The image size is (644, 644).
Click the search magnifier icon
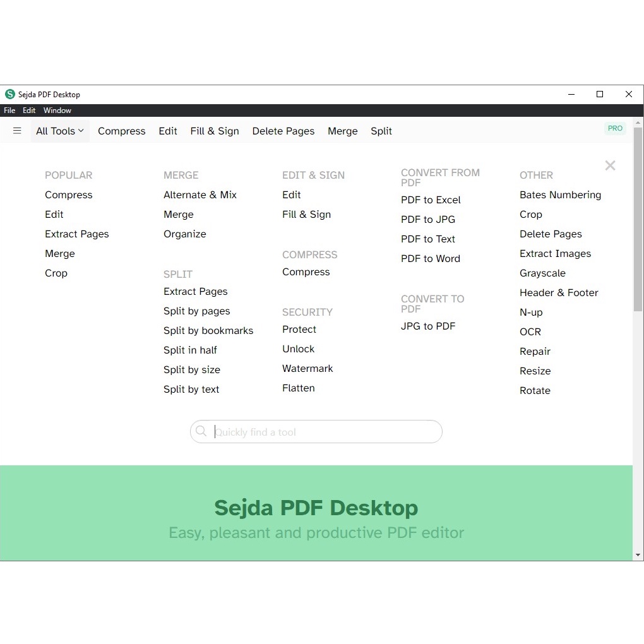tap(201, 431)
